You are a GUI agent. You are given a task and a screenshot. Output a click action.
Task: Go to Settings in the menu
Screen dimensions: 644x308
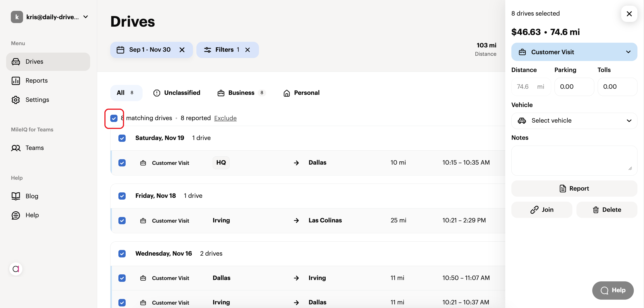pyautogui.click(x=37, y=100)
